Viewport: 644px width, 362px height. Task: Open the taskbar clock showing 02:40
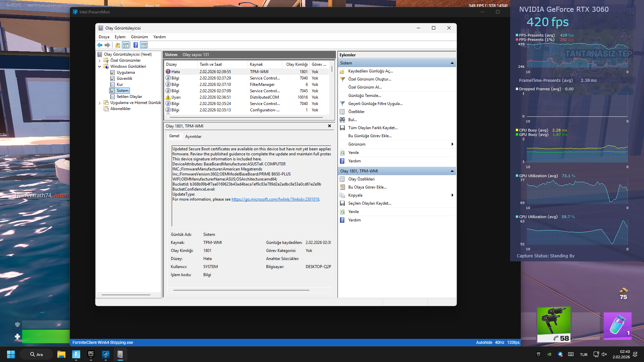click(621, 354)
